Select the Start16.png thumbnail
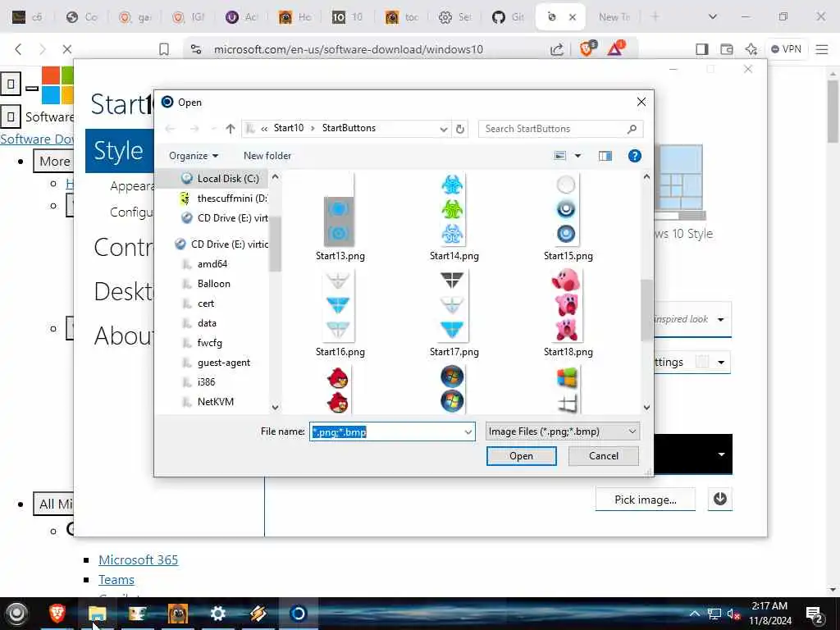 pos(339,306)
